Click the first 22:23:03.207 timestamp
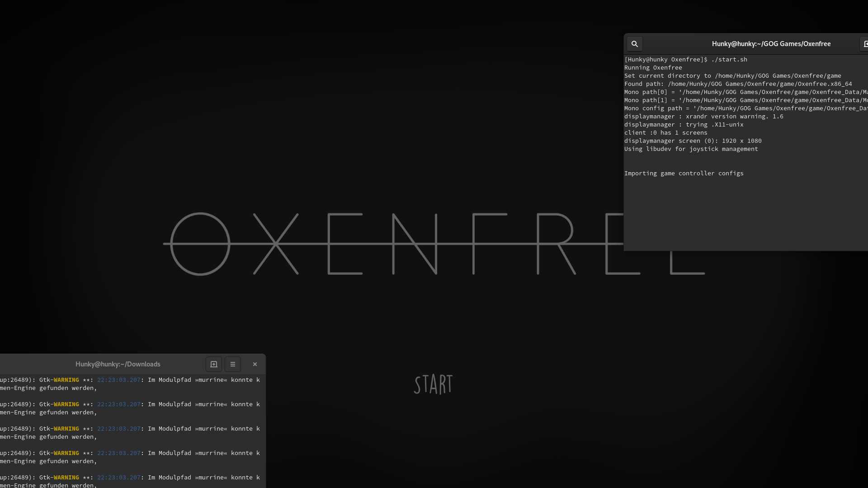 click(x=118, y=380)
